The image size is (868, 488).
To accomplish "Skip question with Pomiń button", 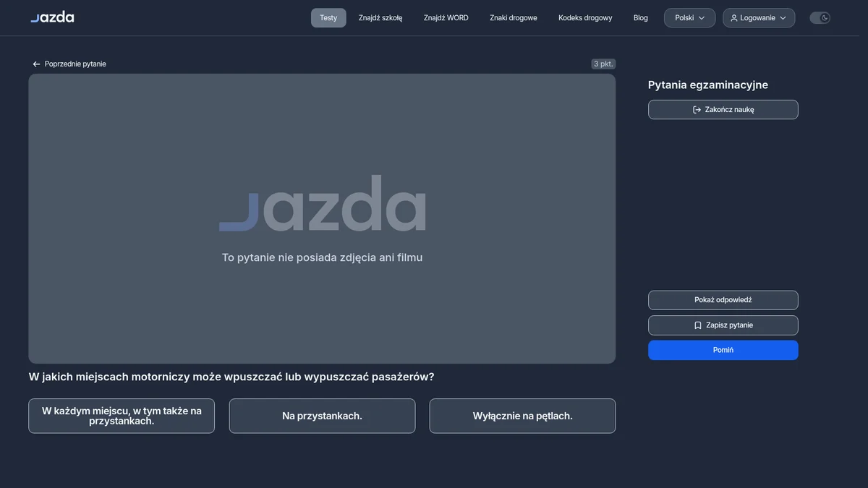I will [x=723, y=350].
